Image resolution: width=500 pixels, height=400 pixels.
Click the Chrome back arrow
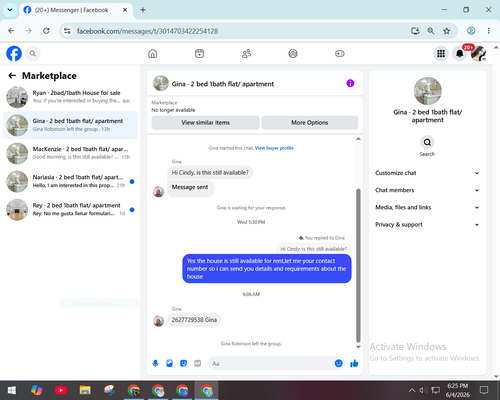[11, 31]
